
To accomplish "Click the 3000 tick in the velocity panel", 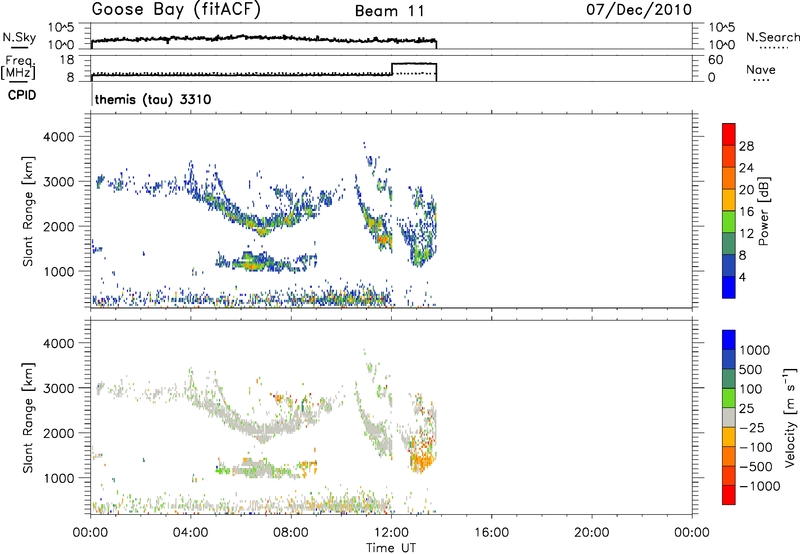I will [61, 388].
